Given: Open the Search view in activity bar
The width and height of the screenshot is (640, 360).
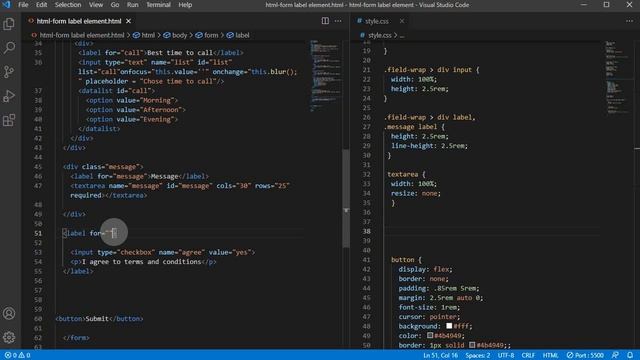Looking at the screenshot, I should [9, 48].
